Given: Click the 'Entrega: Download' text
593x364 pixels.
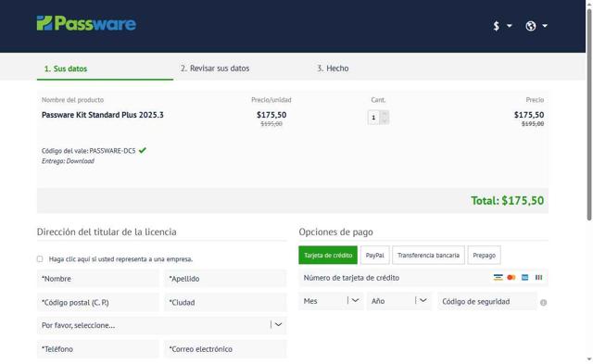Looking at the screenshot, I should tap(68, 161).
